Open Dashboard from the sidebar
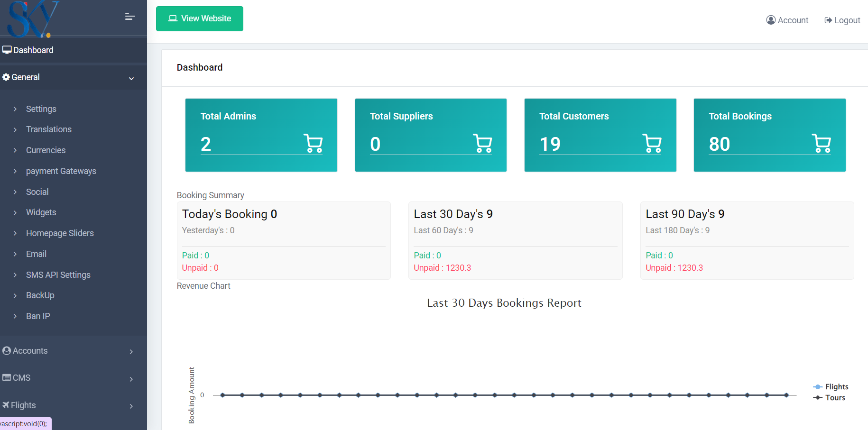 tap(33, 50)
